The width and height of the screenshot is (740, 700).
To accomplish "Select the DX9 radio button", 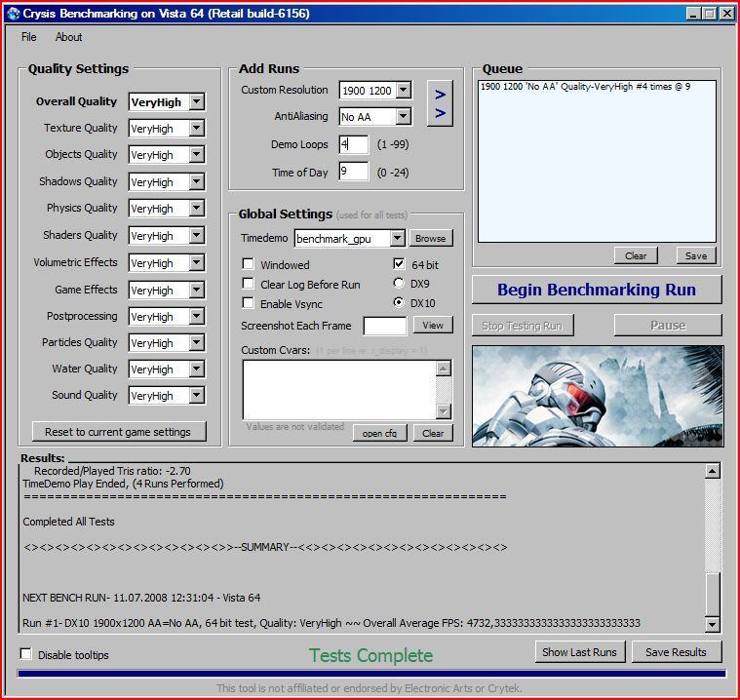I will (x=399, y=283).
